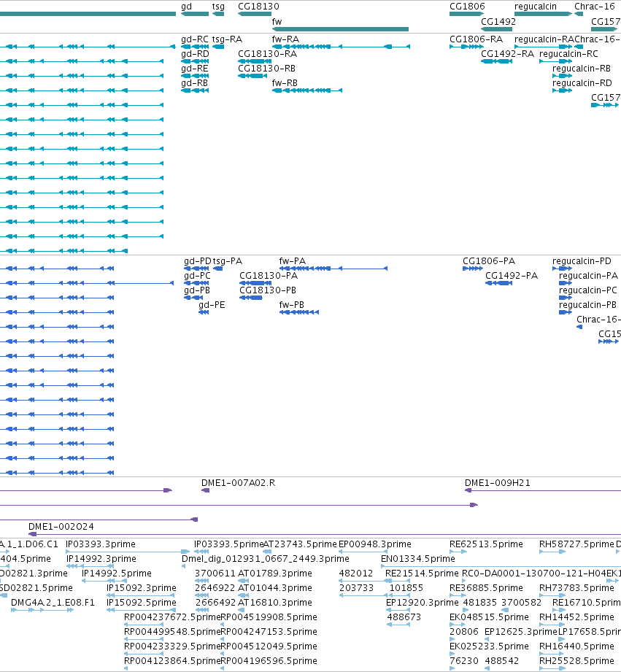Open EST RE36885.5prime label
Image resolution: width=621 pixels, height=672 pixels.
pos(486,588)
